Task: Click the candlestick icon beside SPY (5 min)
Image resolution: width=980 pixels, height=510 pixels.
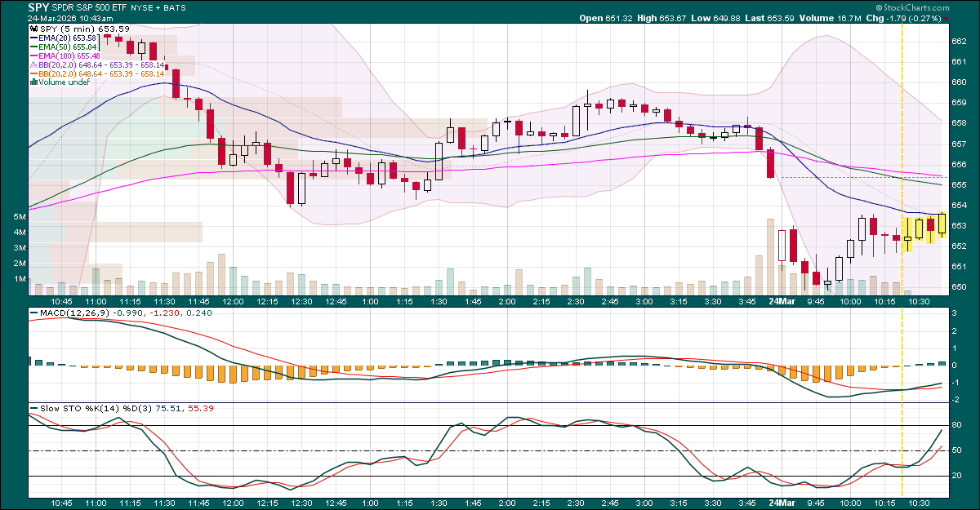Action: point(34,29)
